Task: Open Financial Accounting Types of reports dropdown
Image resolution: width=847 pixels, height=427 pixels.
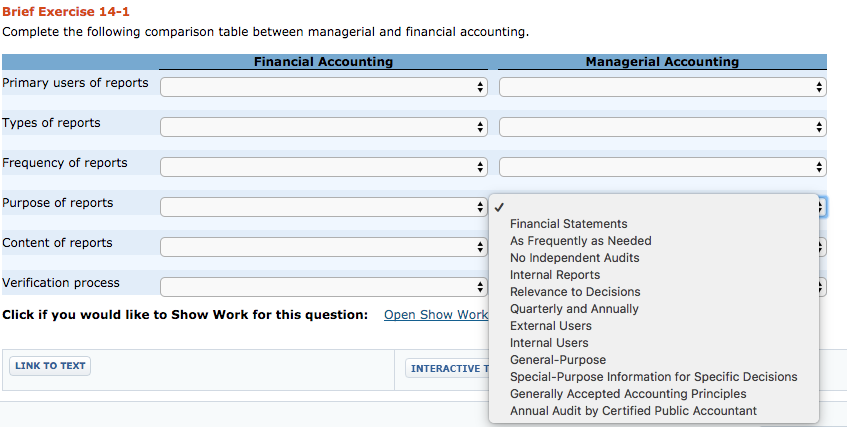Action: click(x=324, y=127)
